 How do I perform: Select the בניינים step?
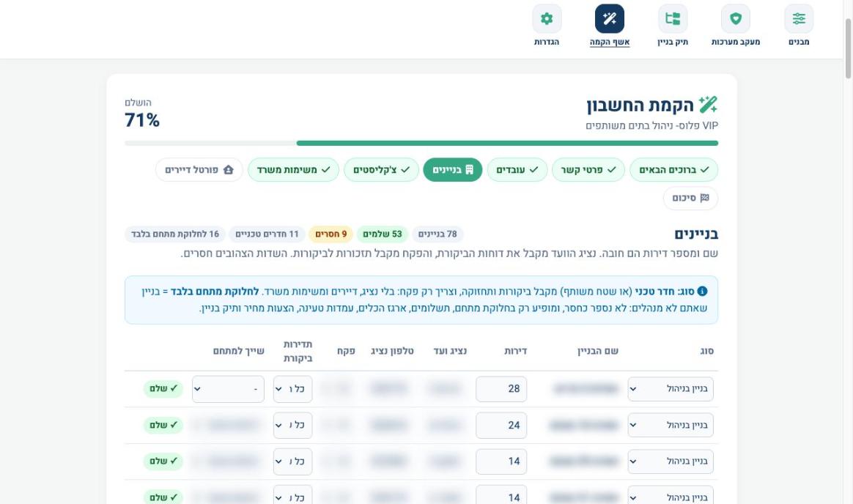point(453,170)
